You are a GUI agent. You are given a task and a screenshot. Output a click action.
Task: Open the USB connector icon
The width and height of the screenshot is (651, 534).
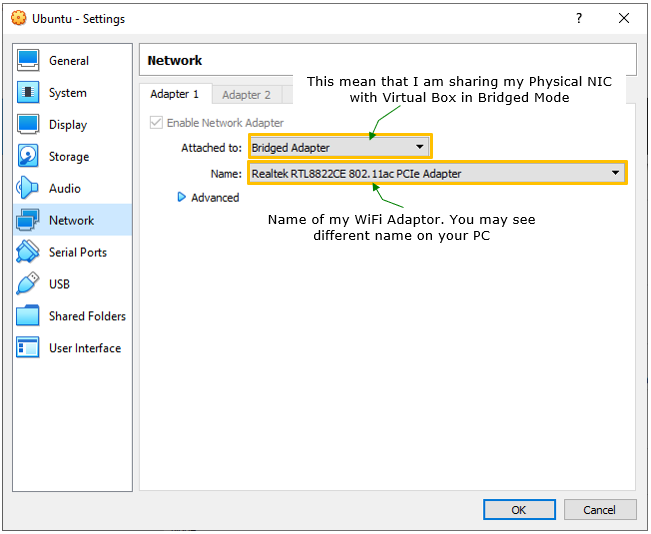tap(27, 284)
